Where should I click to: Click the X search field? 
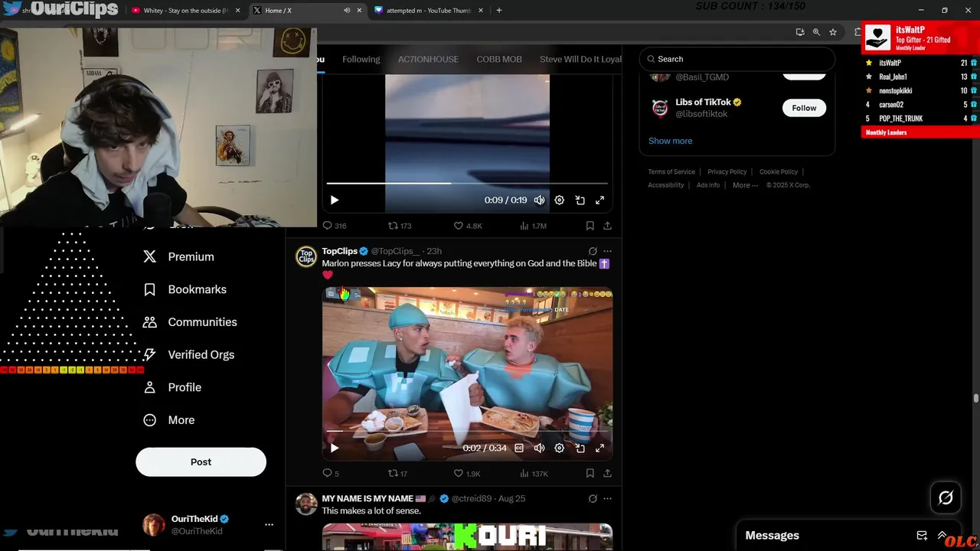(x=737, y=59)
